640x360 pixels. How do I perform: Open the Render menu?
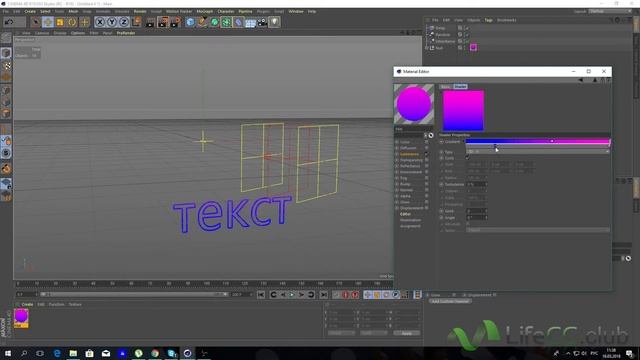point(140,11)
